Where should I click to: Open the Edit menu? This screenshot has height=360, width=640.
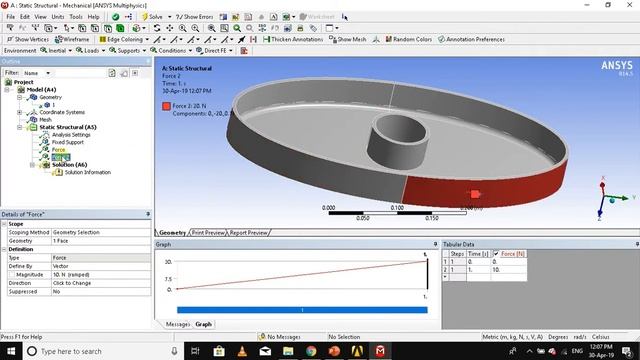(25, 17)
